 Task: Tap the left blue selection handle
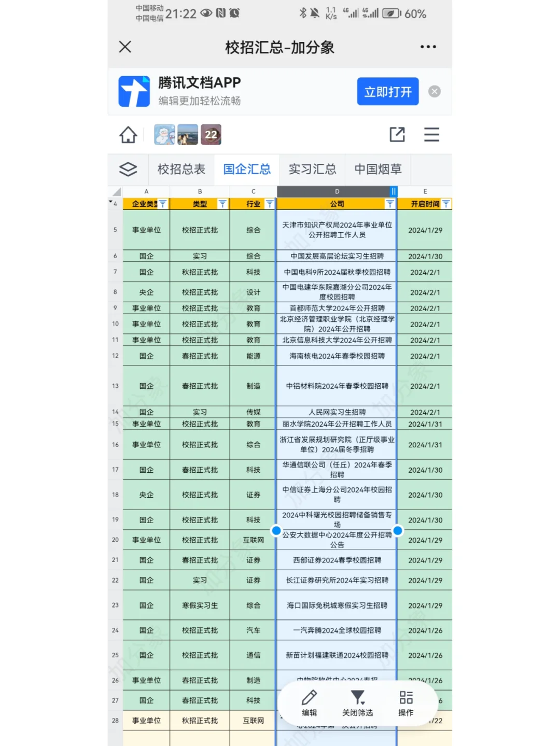click(x=276, y=530)
